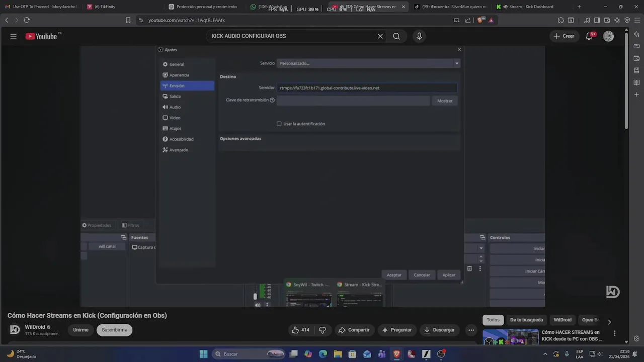Toggle Usar la autentificación checkbox
The height and width of the screenshot is (362, 644).
[x=279, y=124]
